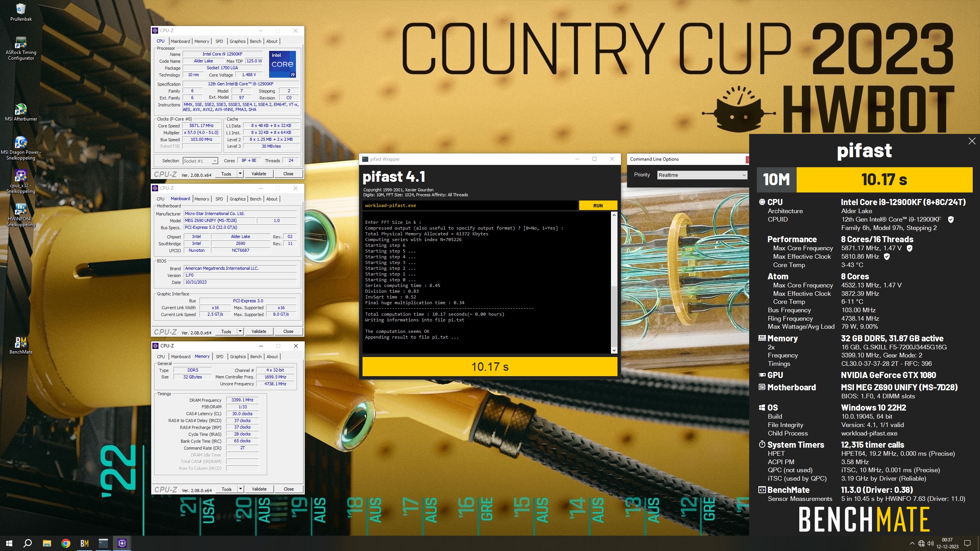Show hidden system tray icons
The image size is (980, 551).
click(x=912, y=543)
